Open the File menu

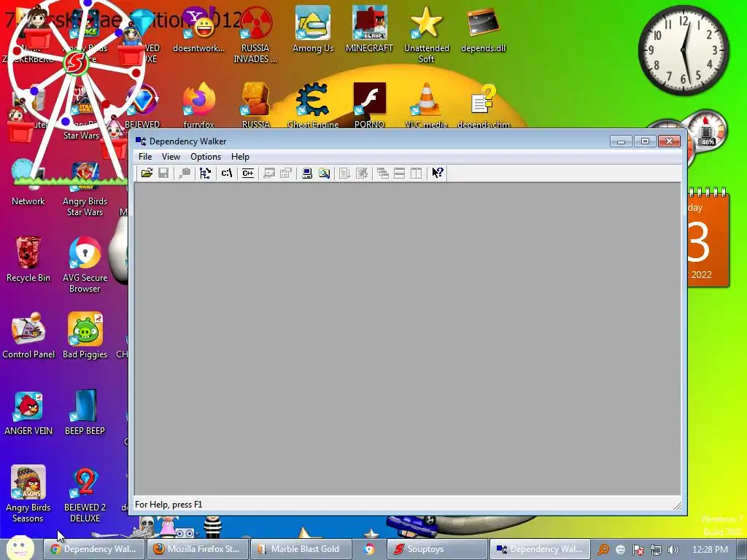(145, 157)
